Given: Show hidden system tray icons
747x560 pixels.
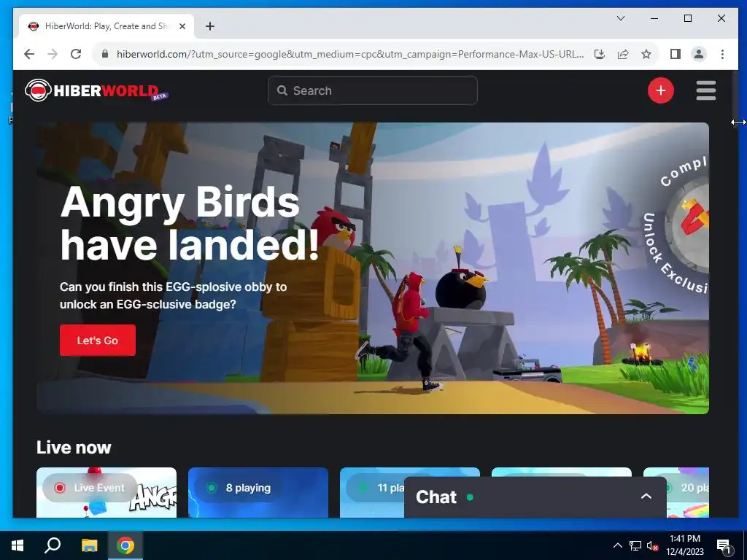Looking at the screenshot, I should point(617,545).
